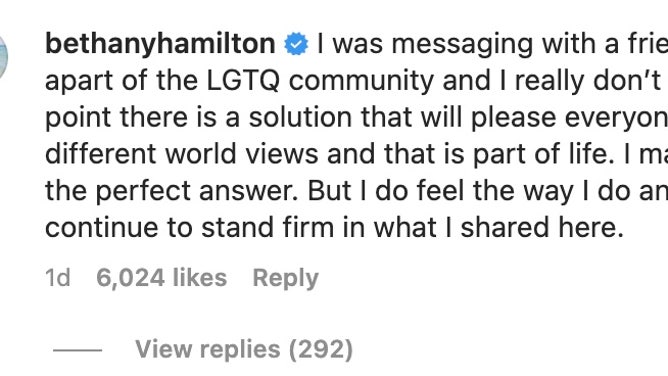
Task: Expand View replies (292)
Action: (x=244, y=350)
